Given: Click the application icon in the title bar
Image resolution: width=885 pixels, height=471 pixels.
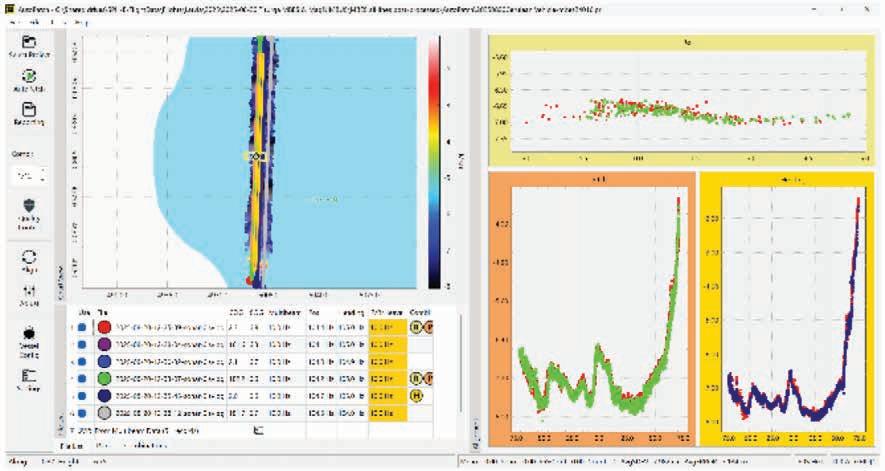Looking at the screenshot, I should (x=8, y=10).
